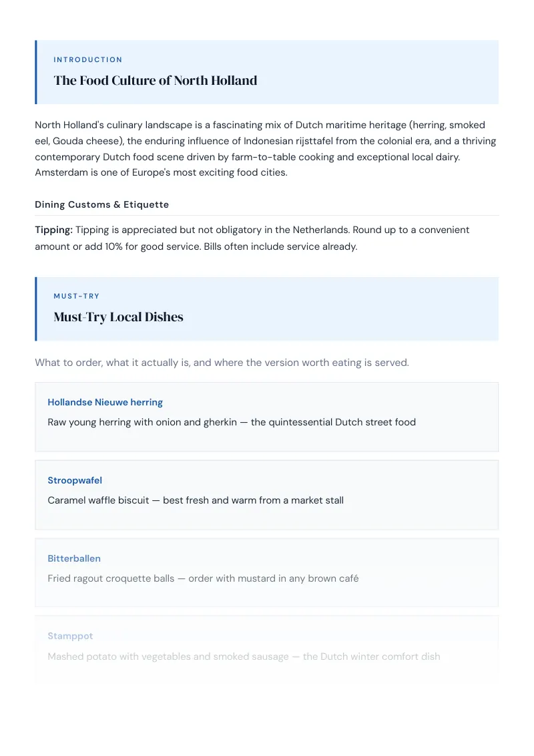Click the fried ragout croquette balls description
The width and height of the screenshot is (534, 756).
203,578
